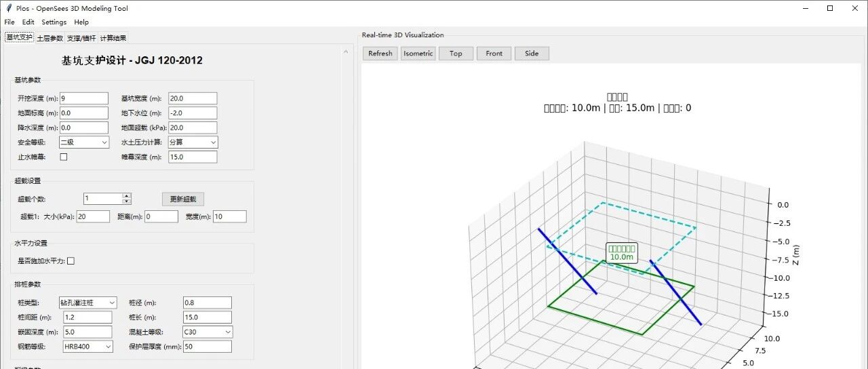Open the Edit menu
Viewport: 868px width, 369px height.
coord(28,22)
